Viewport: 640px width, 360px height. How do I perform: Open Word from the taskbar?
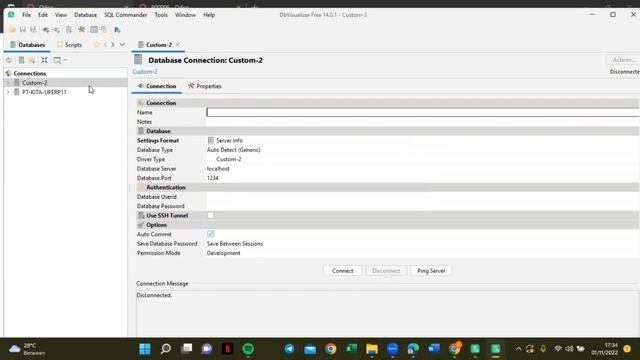click(433, 349)
